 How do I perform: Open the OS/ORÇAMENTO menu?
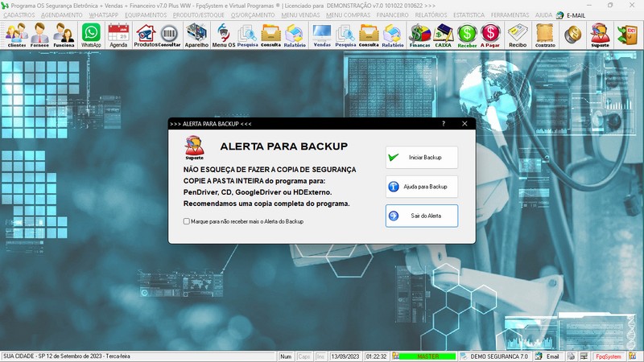[253, 14]
